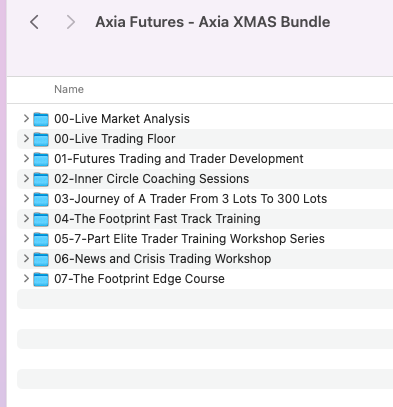Click folder icon of 02-Inner Circle Coaching Sessions
The image size is (393, 407).
[x=41, y=179]
